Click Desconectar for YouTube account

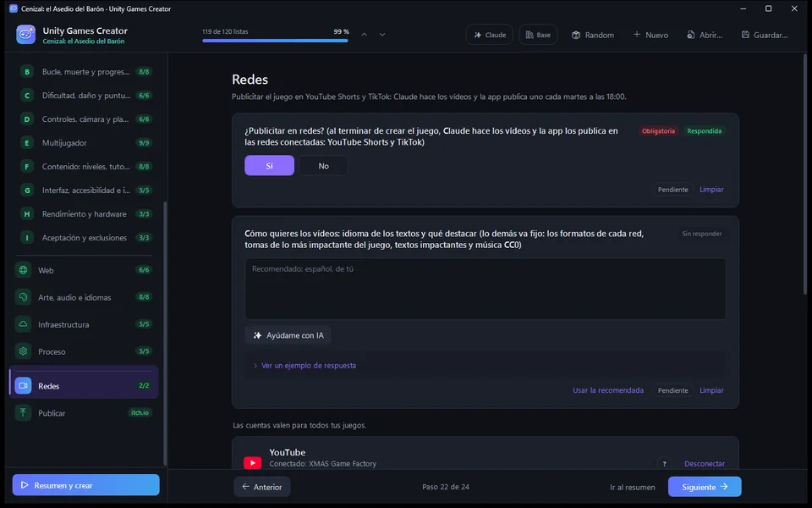point(705,463)
